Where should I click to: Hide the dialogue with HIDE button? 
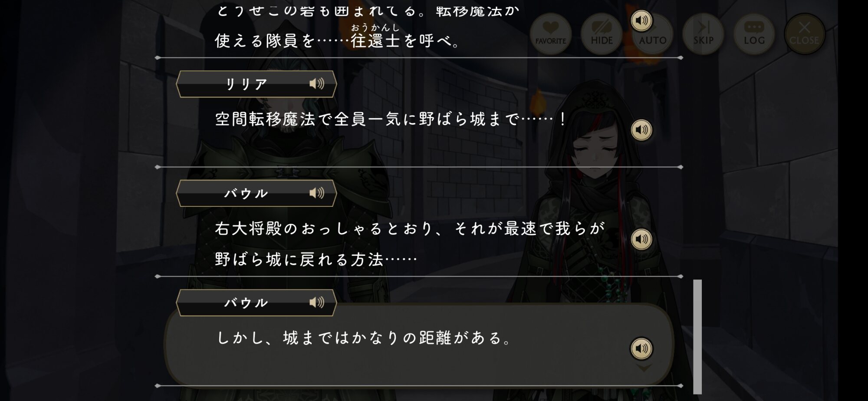[x=602, y=34]
